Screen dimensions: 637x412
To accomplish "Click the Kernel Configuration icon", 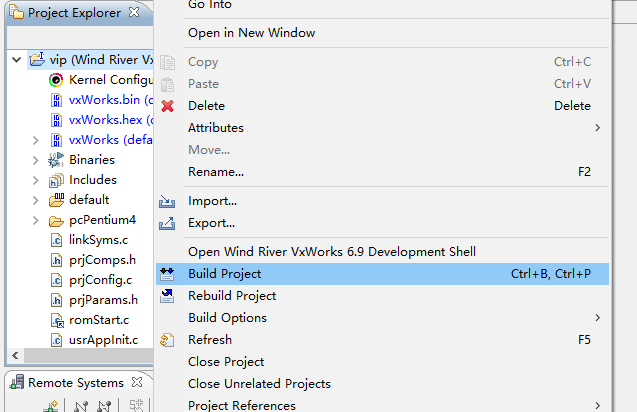I will point(56,80).
